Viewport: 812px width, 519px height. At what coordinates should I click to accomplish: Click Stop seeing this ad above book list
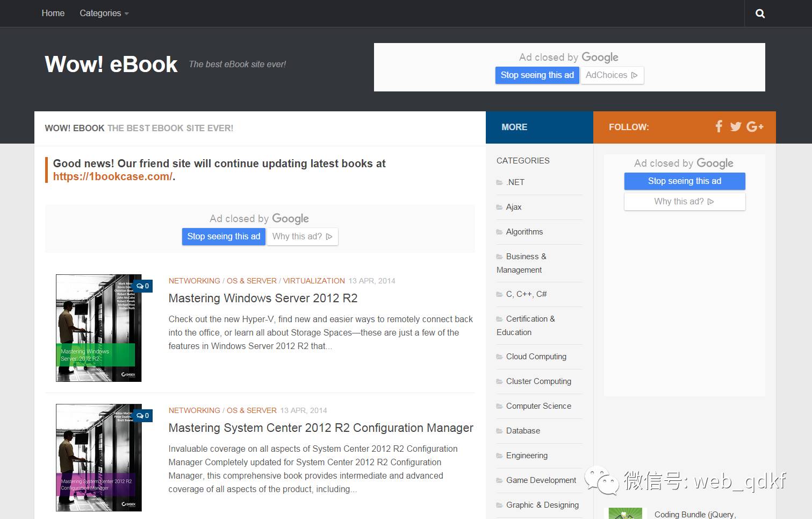tap(224, 237)
